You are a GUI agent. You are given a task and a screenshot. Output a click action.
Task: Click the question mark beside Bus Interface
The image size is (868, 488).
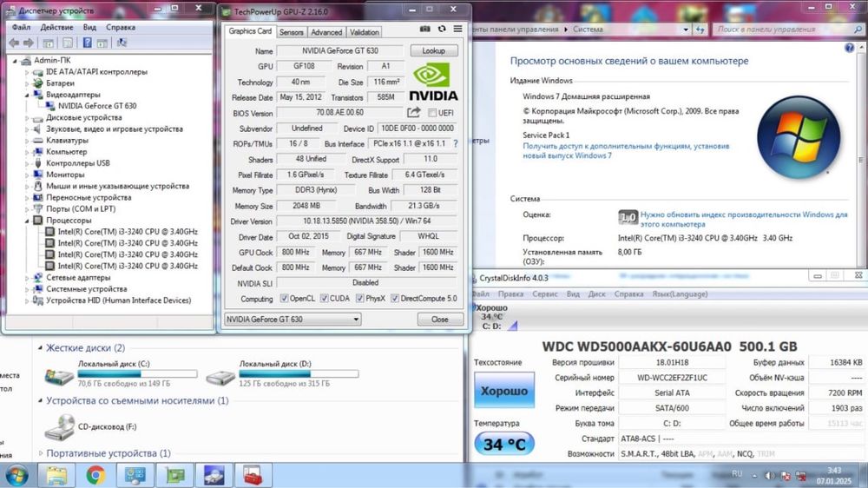click(x=456, y=143)
